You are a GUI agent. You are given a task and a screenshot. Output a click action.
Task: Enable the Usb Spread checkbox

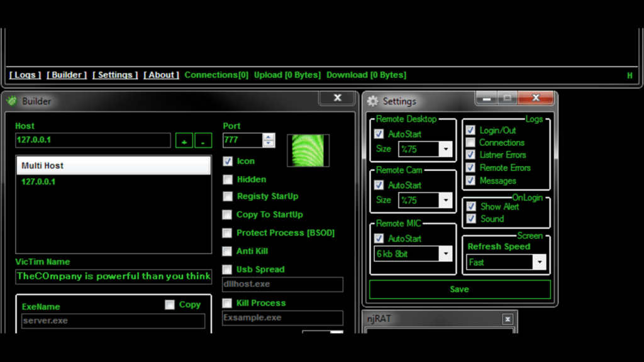pos(227,269)
